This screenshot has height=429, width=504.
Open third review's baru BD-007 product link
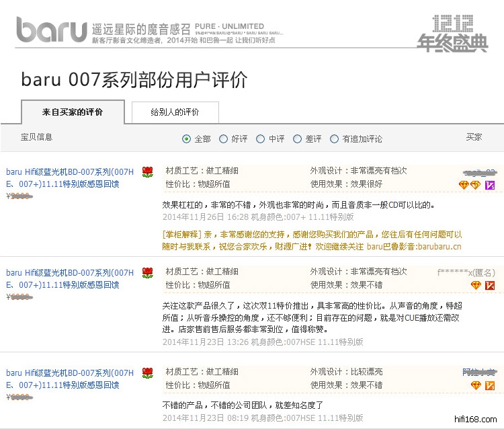(70, 379)
